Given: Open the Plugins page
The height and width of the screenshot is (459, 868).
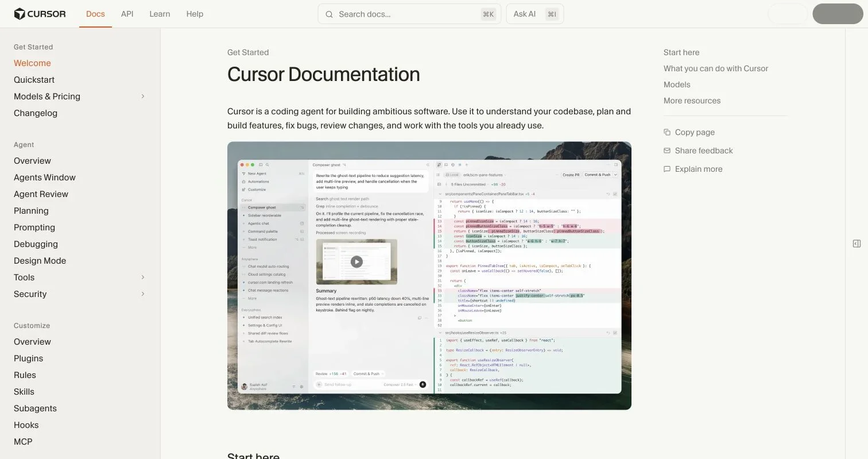Looking at the screenshot, I should [29, 358].
